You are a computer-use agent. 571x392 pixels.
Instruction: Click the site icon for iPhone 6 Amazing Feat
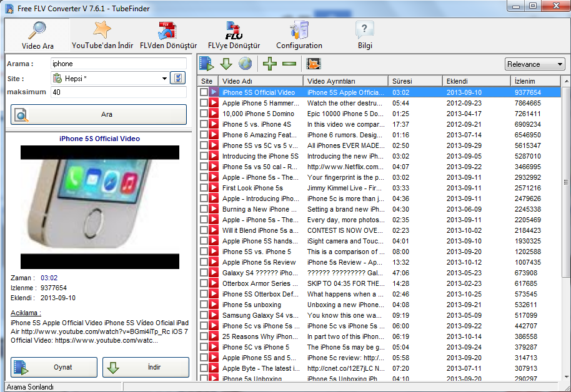pyautogui.click(x=214, y=135)
